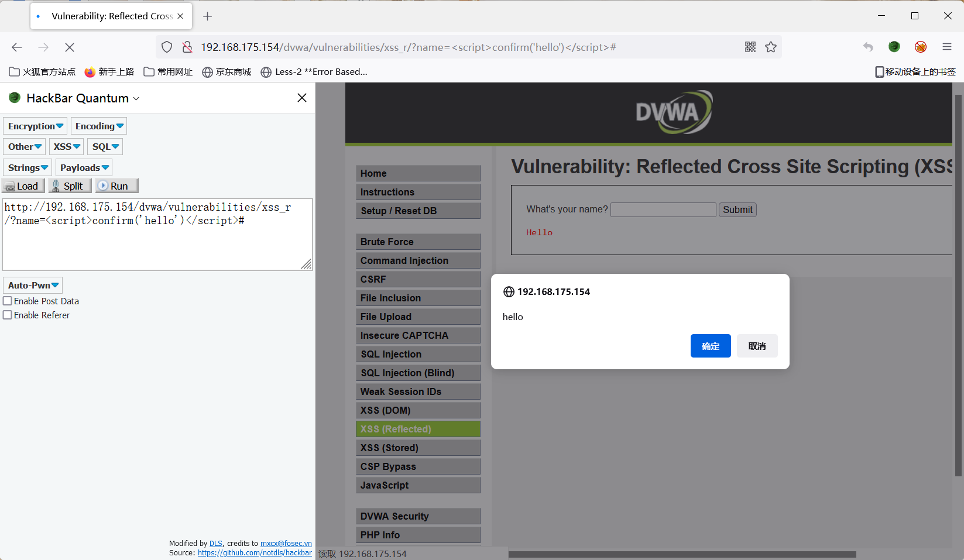This screenshot has height=560, width=964.
Task: Open the Command Injection page
Action: coord(418,260)
